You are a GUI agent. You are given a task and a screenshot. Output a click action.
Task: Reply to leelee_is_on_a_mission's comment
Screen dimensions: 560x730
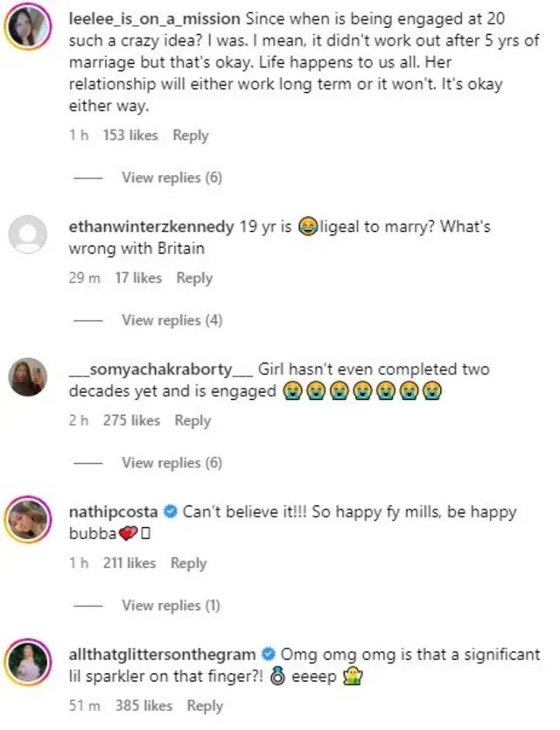point(189,136)
